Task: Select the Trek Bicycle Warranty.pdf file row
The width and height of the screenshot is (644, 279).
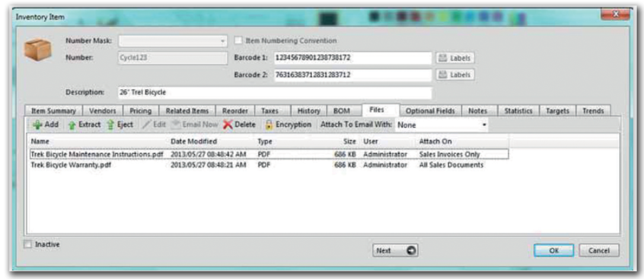Action: (x=71, y=164)
